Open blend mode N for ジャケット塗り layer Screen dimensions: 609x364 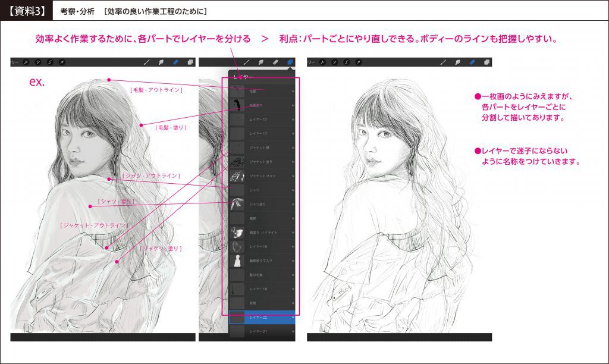(293, 162)
